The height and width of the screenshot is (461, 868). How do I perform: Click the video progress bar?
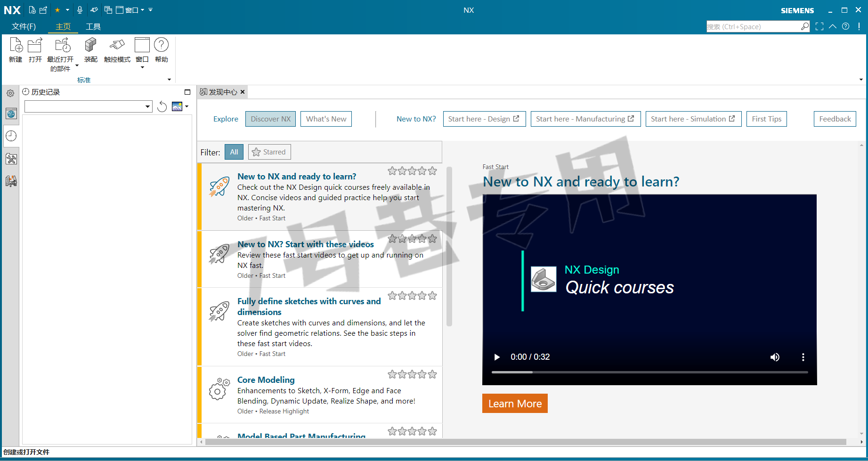(650, 372)
